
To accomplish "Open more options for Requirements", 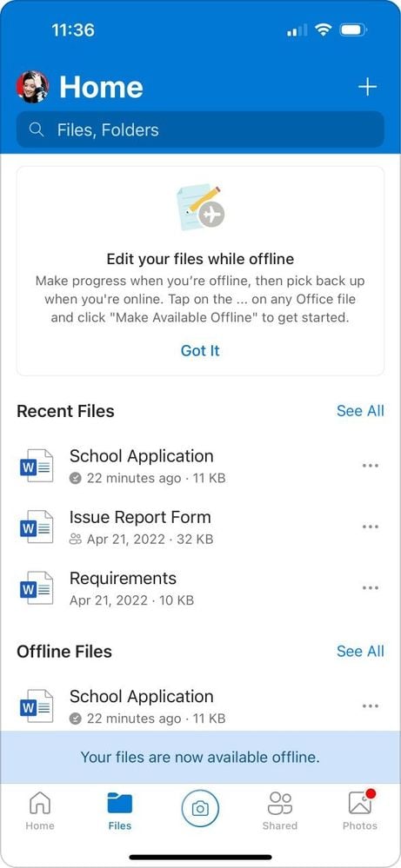I will pyautogui.click(x=370, y=587).
